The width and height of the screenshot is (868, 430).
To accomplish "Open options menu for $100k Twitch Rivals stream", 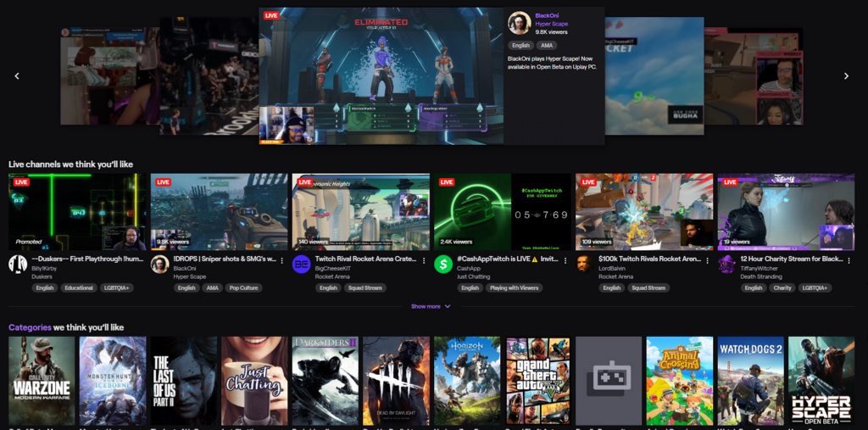I will pos(707,260).
